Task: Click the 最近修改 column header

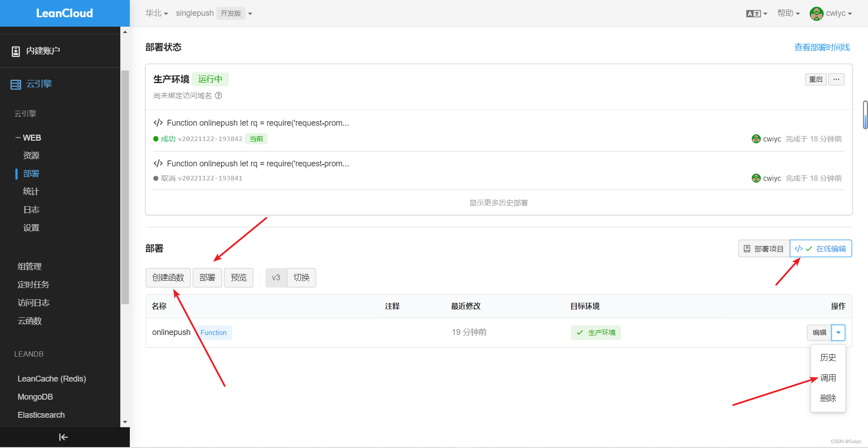Action: (x=466, y=306)
